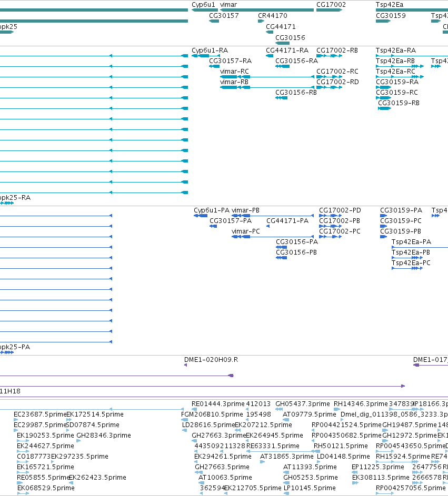Select transcript label vimar-RB

point(234,82)
